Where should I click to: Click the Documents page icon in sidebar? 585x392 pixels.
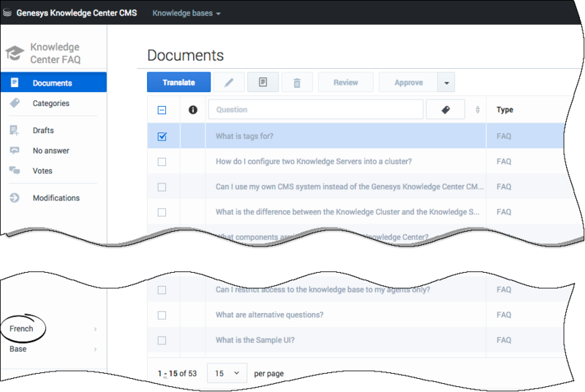(x=15, y=83)
